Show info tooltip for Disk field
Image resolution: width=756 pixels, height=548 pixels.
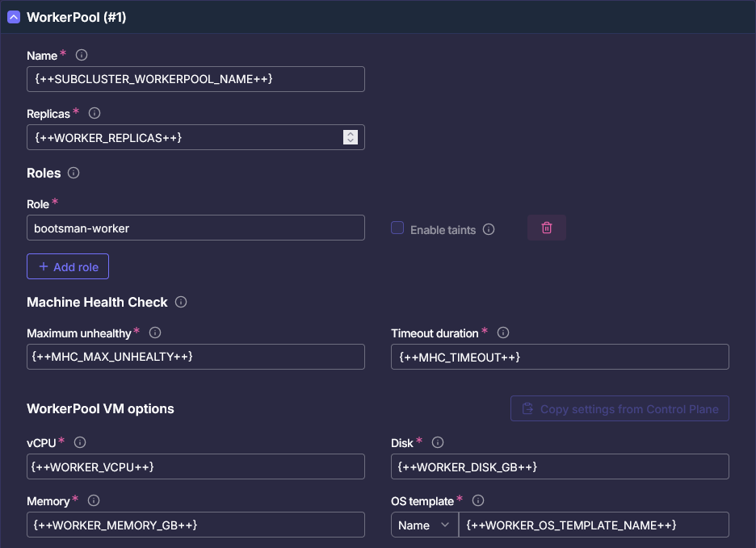pyautogui.click(x=438, y=442)
